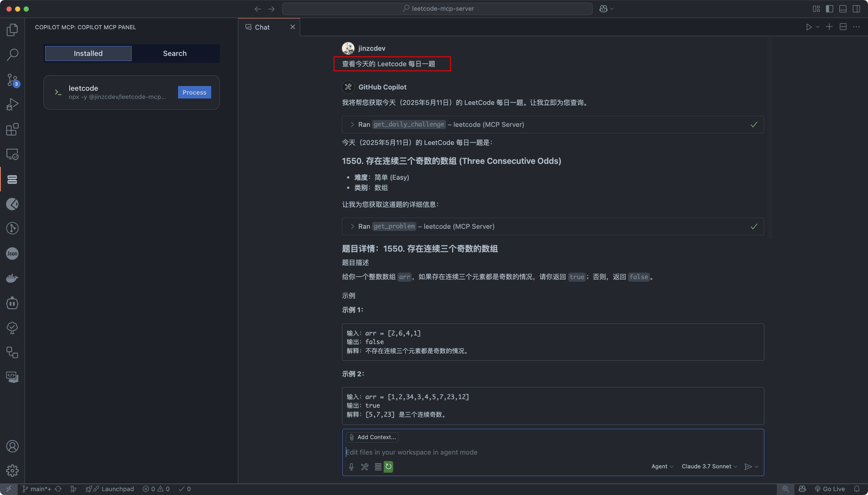The height and width of the screenshot is (495, 868).
Task: Expand the get_problem tool run
Action: pyautogui.click(x=352, y=227)
